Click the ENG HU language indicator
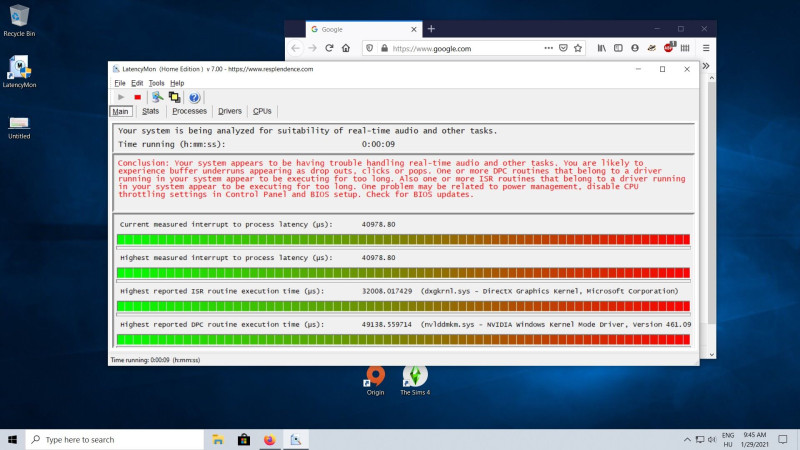800x450 pixels. point(728,439)
